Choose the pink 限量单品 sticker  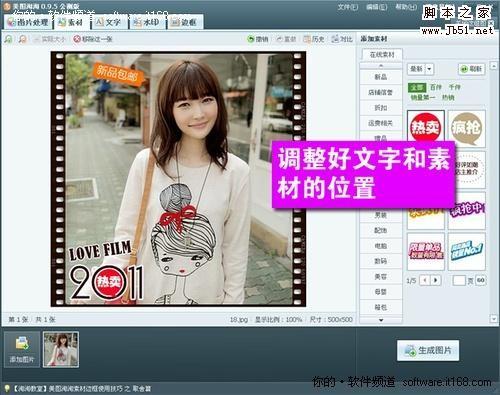[426, 252]
